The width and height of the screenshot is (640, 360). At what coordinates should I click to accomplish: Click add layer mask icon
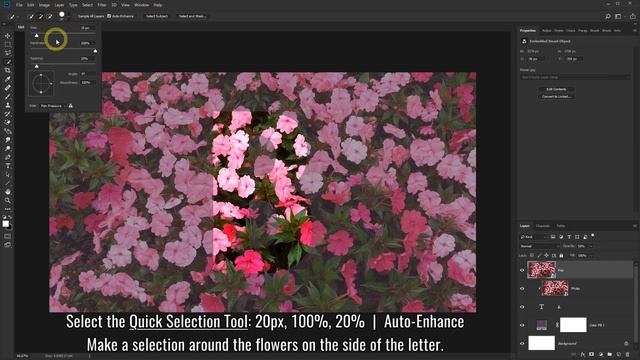591,354
